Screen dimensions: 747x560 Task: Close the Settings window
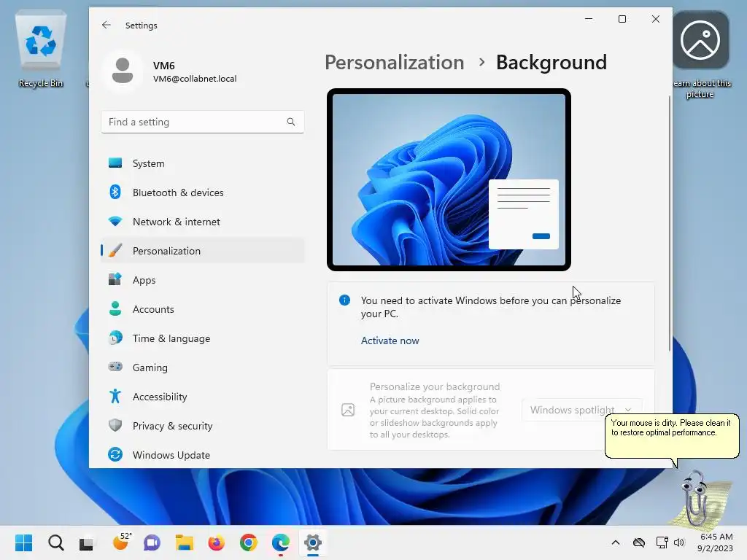pos(656,19)
